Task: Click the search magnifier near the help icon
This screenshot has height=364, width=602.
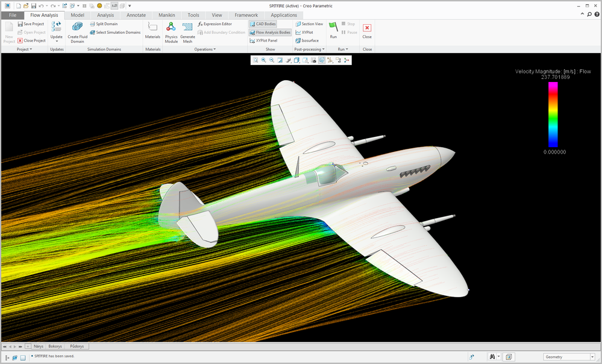Action: click(589, 14)
